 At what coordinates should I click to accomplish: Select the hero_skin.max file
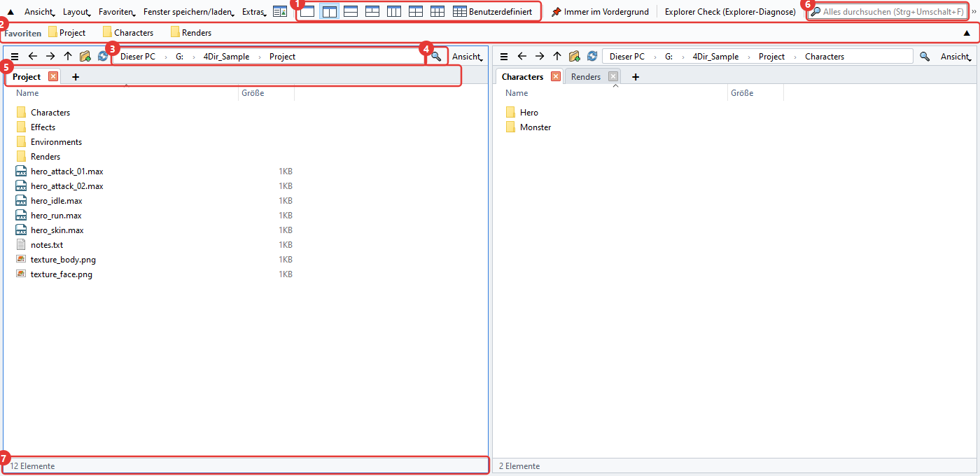coord(57,230)
